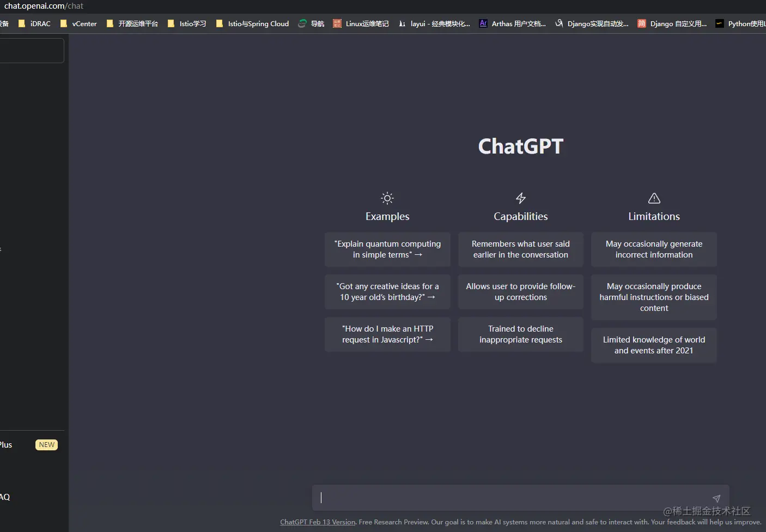Viewport: 766px width, 532px height.
Task: Open the Django实现自动发 bookmark
Action: tap(592, 23)
